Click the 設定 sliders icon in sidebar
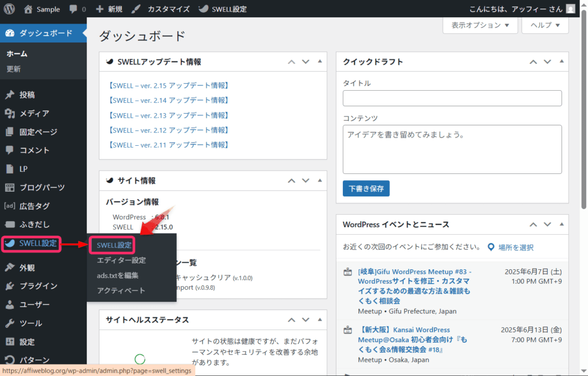The image size is (588, 376). pos(10,342)
